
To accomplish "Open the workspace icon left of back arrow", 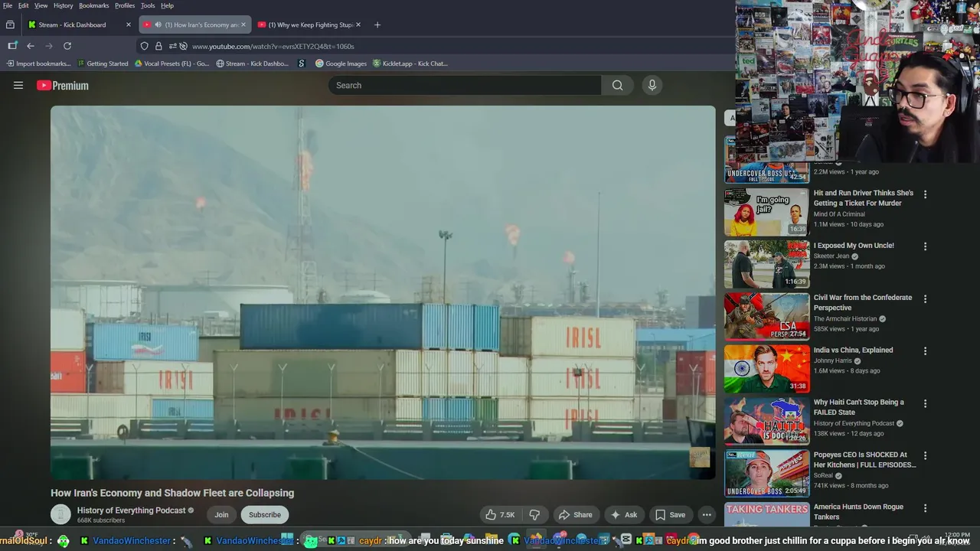I will [12, 46].
